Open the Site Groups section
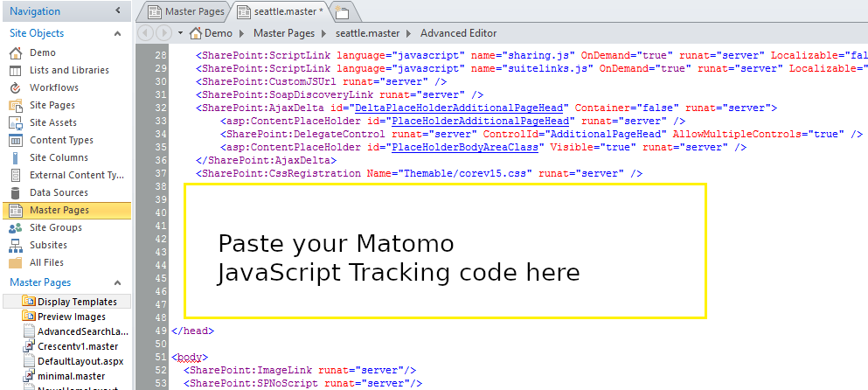This screenshot has width=868, height=390. click(x=55, y=227)
